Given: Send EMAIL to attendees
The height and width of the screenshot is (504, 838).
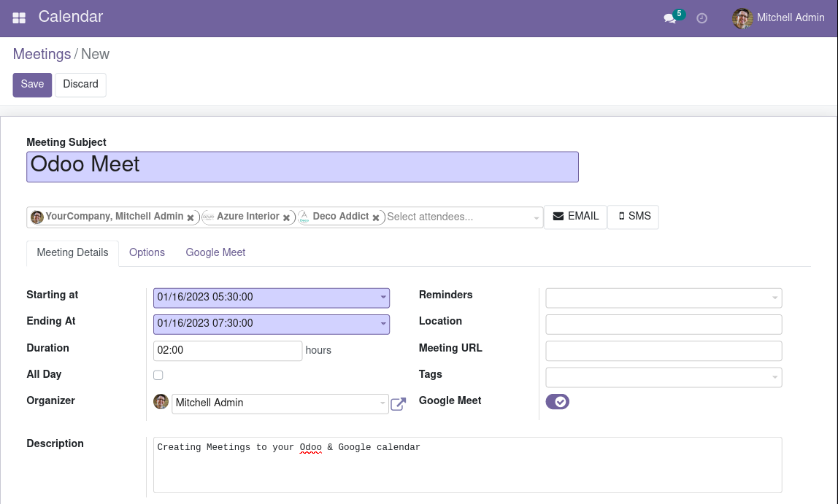Looking at the screenshot, I should (575, 217).
